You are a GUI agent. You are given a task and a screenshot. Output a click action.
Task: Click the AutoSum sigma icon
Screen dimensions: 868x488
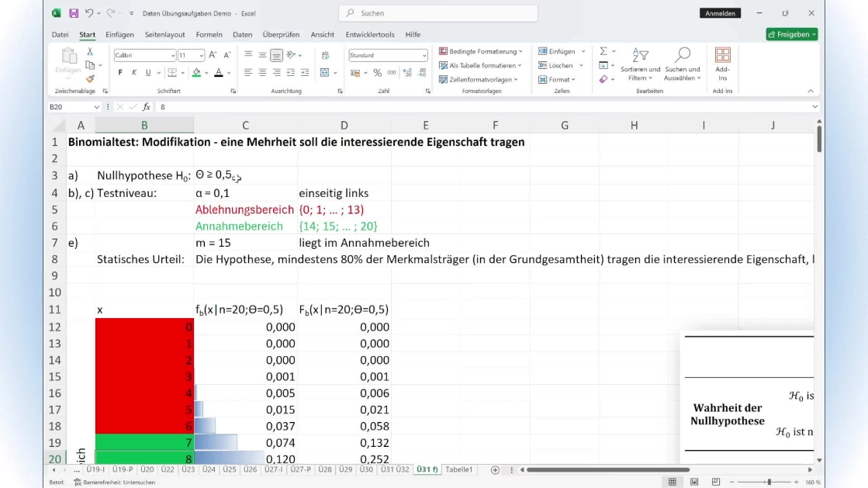pos(603,51)
